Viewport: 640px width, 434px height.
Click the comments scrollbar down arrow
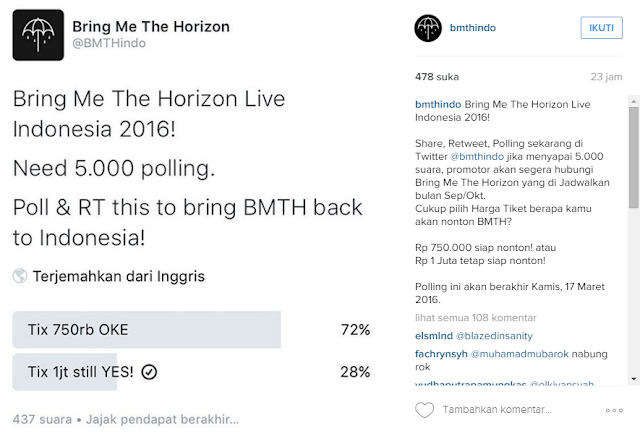(634, 379)
